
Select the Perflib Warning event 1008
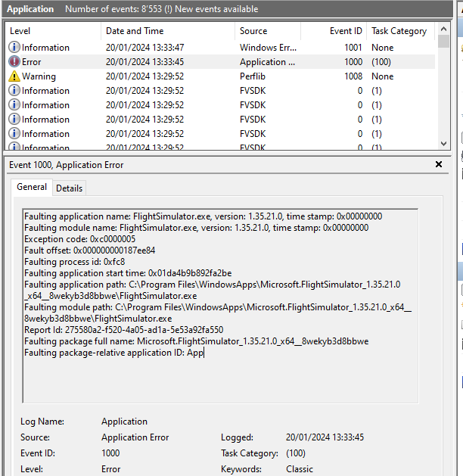(220, 76)
